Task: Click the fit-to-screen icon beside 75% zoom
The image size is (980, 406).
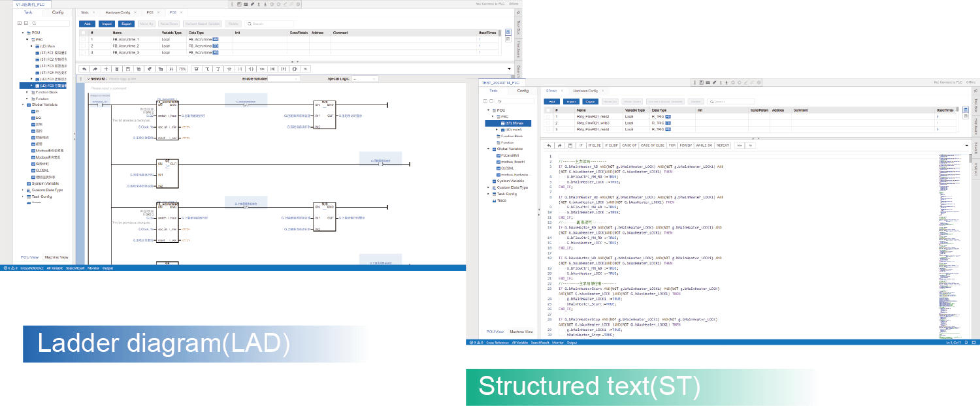Action: (171, 69)
